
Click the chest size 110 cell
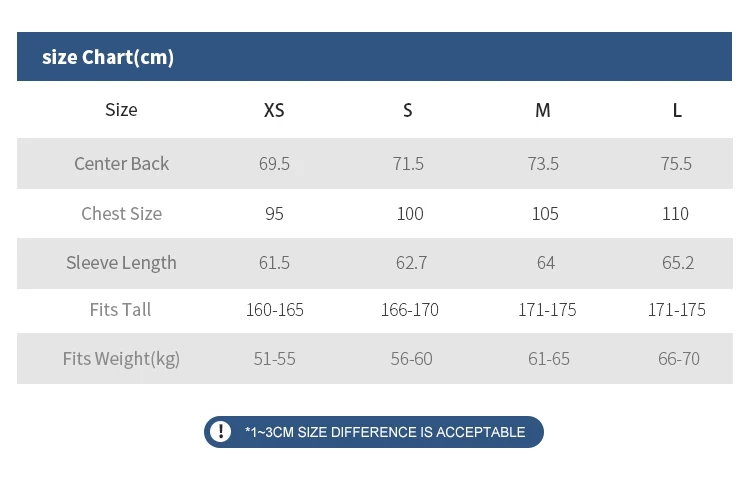pyautogui.click(x=675, y=213)
